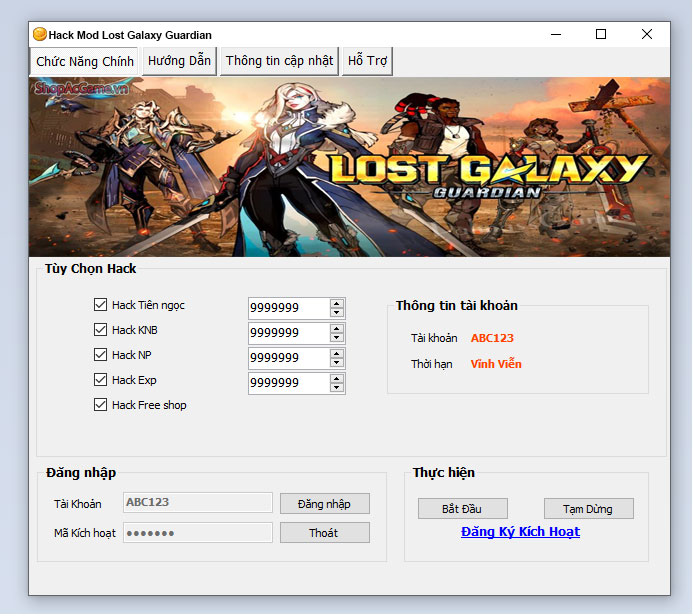Increase Hack Exp value with up arrow
The height and width of the screenshot is (616, 693).
click(337, 379)
